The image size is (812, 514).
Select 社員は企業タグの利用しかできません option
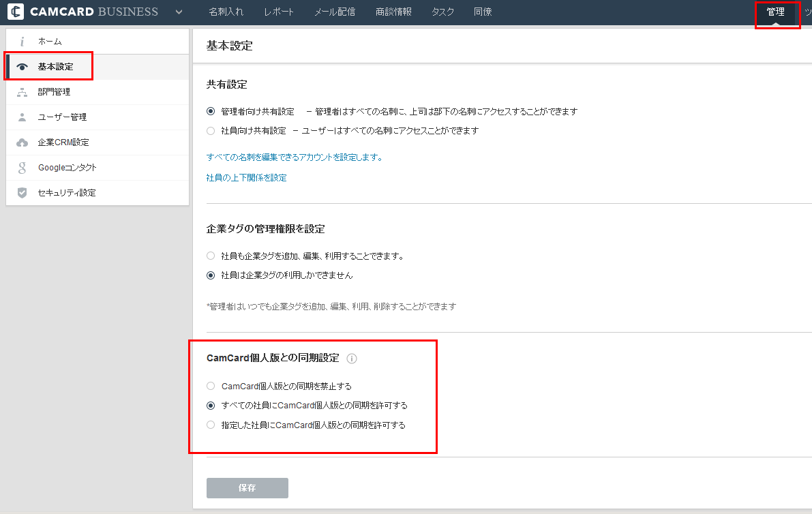[211, 275]
